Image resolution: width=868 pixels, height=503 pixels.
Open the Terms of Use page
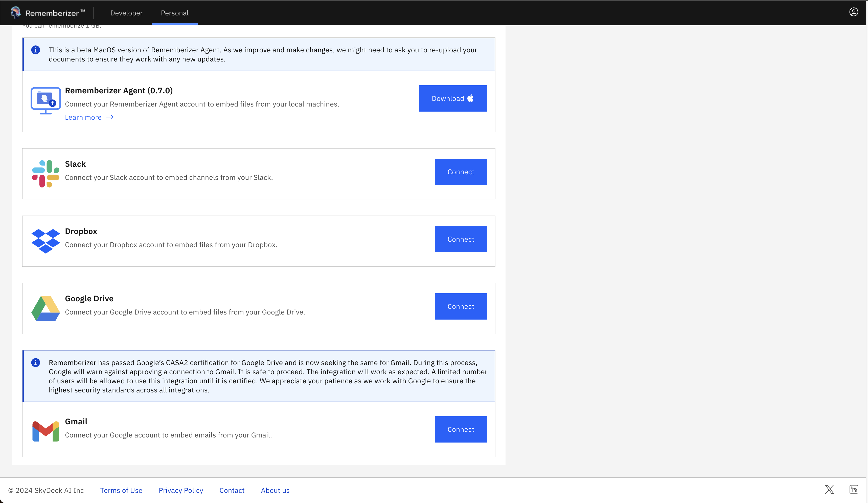pos(121,490)
